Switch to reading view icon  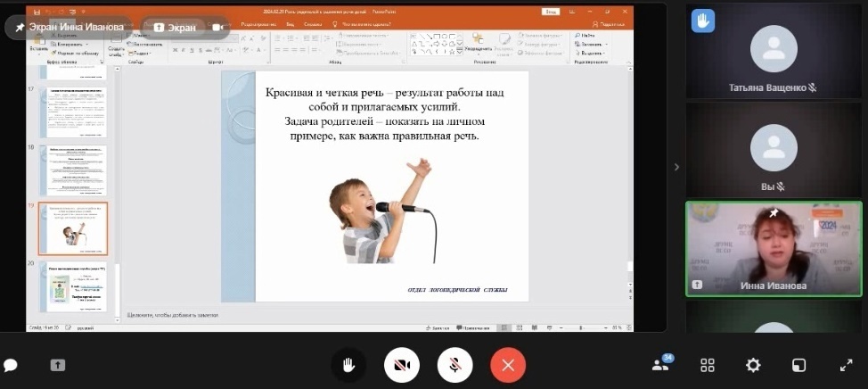[x=534, y=328]
